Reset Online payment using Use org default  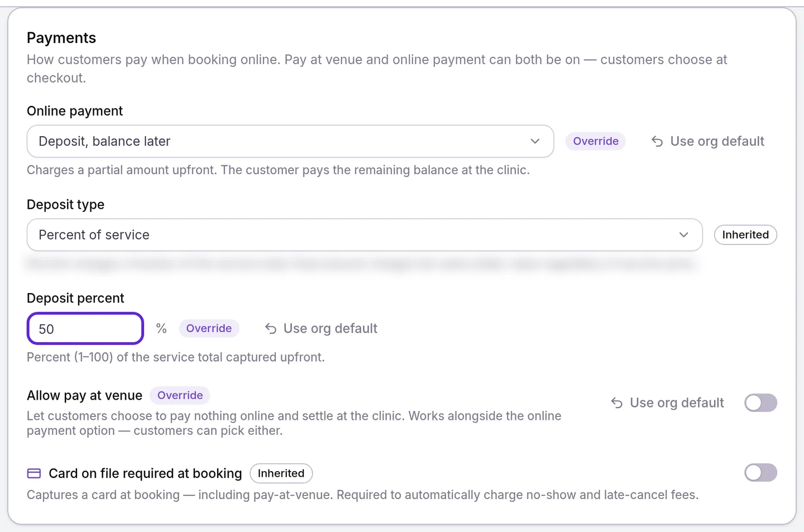pyautogui.click(x=707, y=141)
